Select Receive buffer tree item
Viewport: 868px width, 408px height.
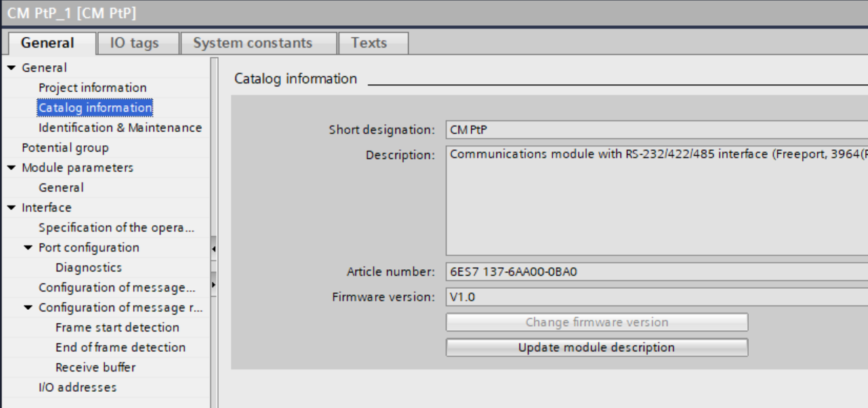click(95, 367)
